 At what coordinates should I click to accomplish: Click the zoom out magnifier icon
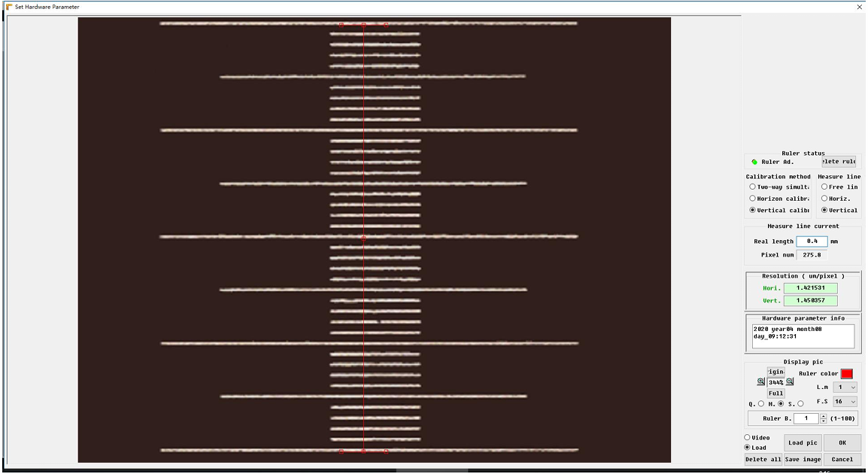click(790, 381)
